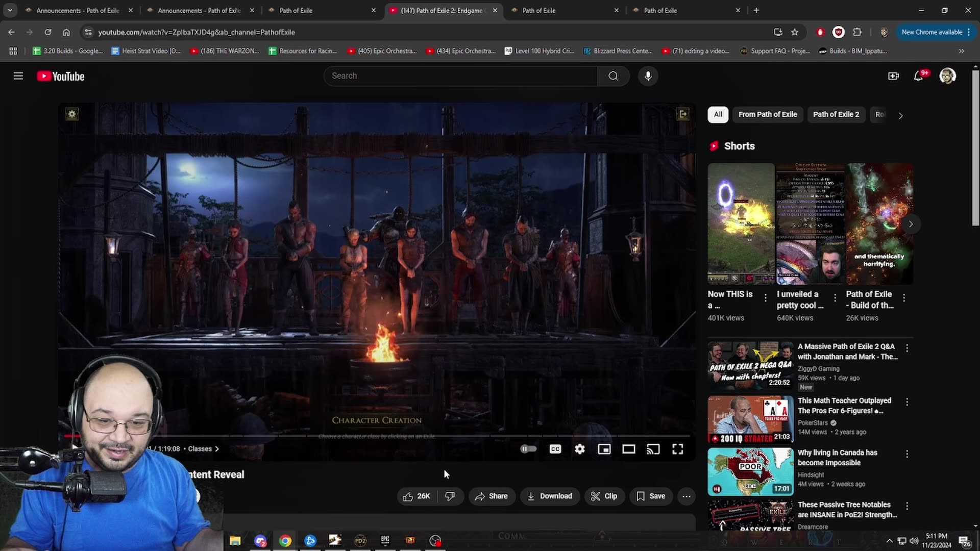Open the tab search dropdown arrow
980x551 pixels.
pyautogui.click(x=10, y=10)
